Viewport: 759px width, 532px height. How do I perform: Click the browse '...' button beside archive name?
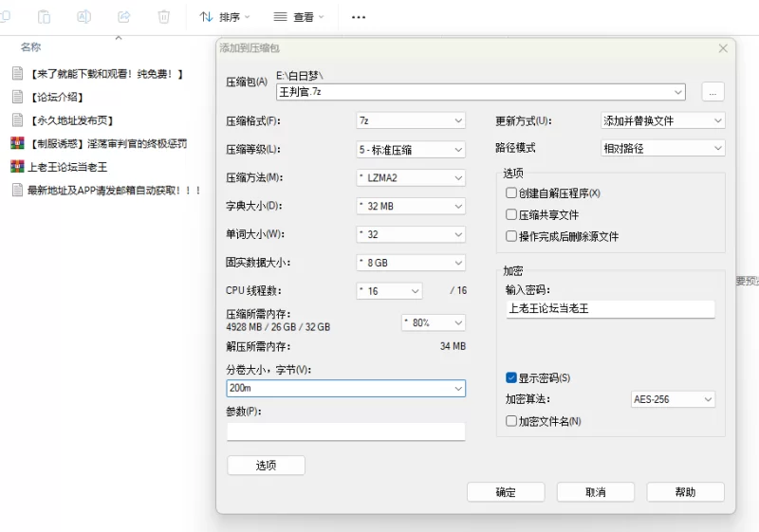(x=713, y=92)
